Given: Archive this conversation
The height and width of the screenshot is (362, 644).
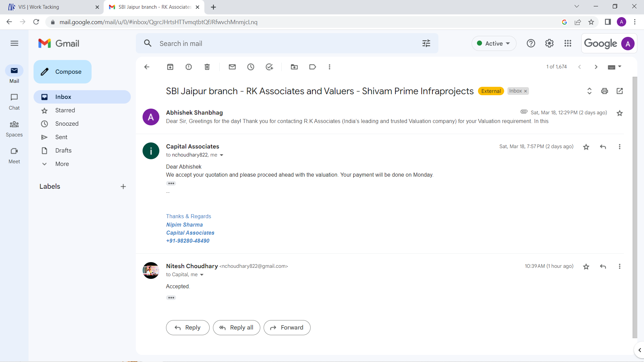Looking at the screenshot, I should [x=170, y=67].
